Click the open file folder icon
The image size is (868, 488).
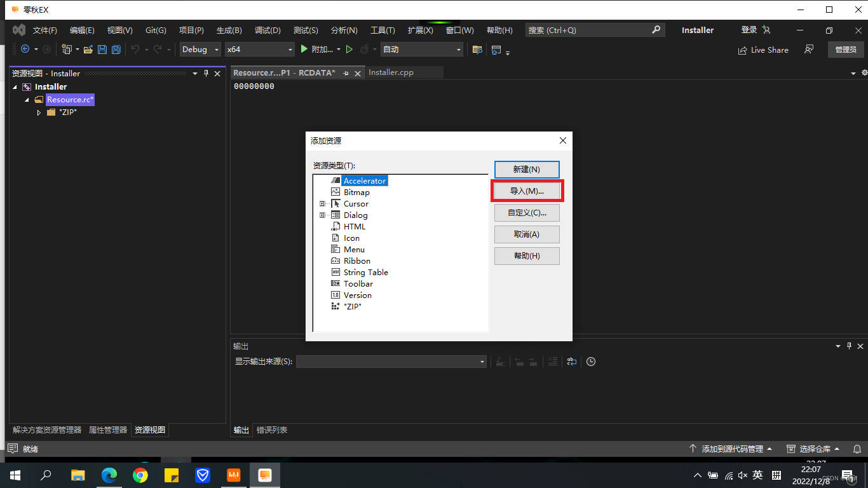pyautogui.click(x=88, y=49)
